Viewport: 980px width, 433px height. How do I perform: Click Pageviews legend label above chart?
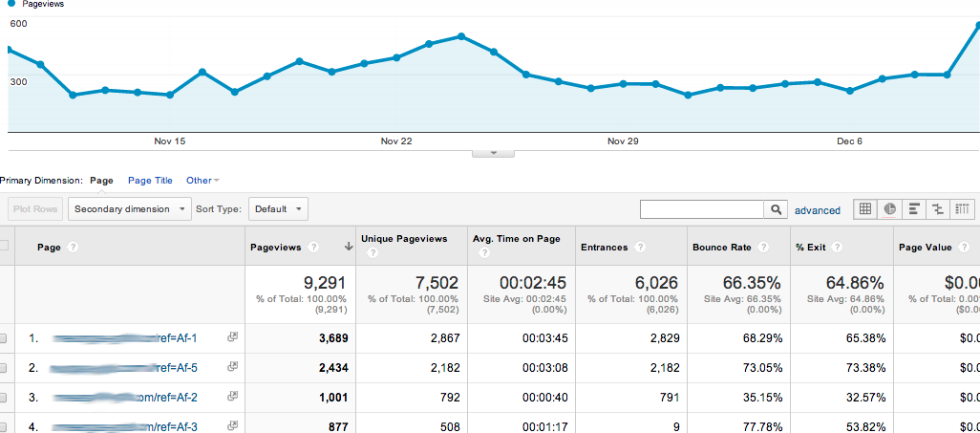click(x=43, y=4)
